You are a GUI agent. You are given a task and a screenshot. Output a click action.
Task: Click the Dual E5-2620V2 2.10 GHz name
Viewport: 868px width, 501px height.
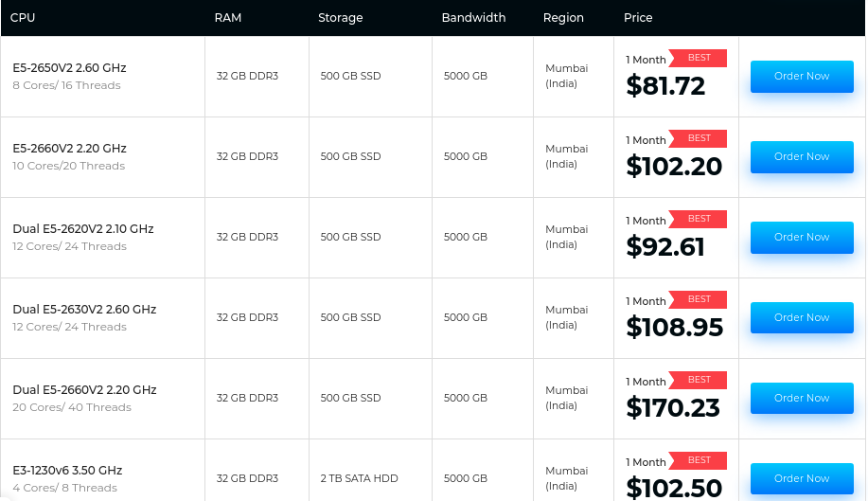click(x=83, y=229)
